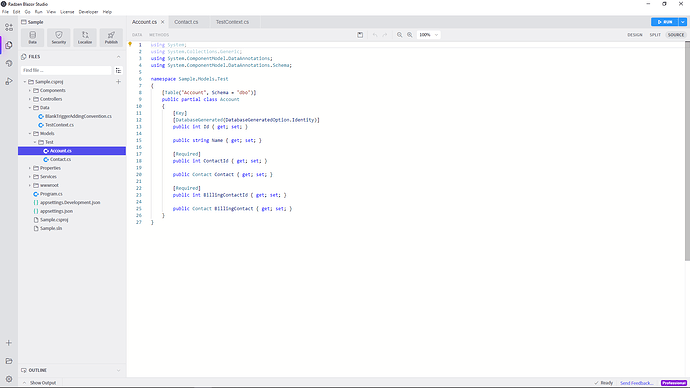Switch editor to SPLIT view
The width and height of the screenshot is (690, 388).
pyautogui.click(x=655, y=35)
